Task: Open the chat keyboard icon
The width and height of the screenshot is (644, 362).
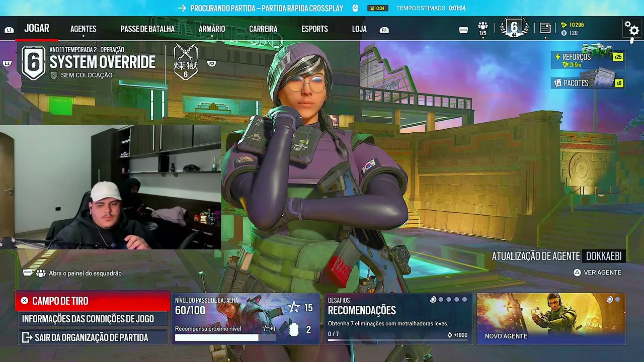Action: 463,30
